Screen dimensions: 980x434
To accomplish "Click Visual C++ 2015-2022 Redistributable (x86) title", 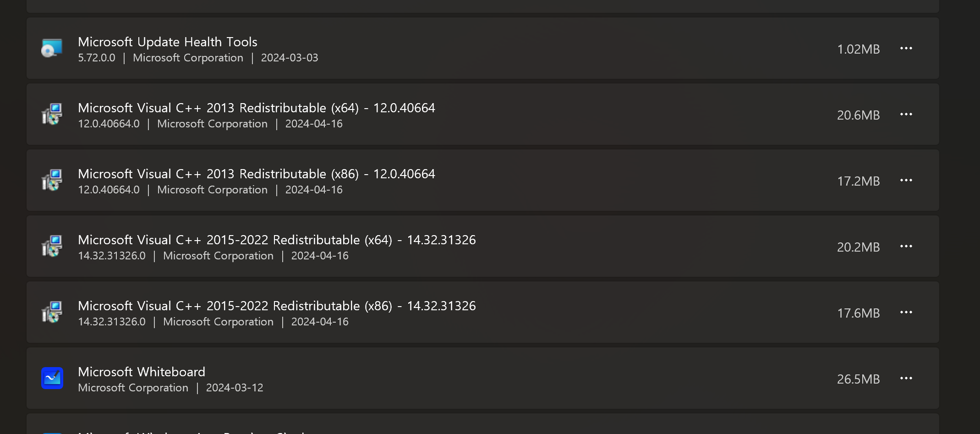I will (277, 306).
